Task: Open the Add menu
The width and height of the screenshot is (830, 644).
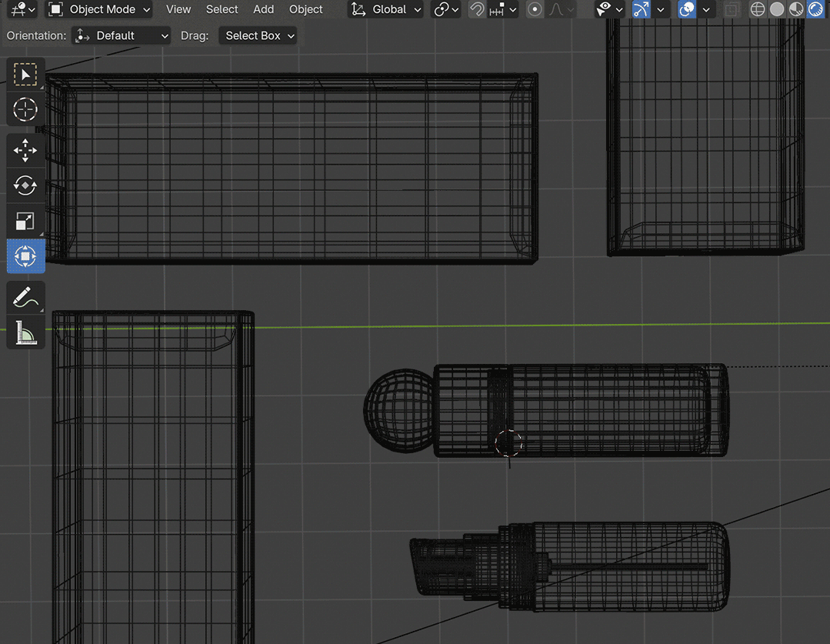Action: 263,9
